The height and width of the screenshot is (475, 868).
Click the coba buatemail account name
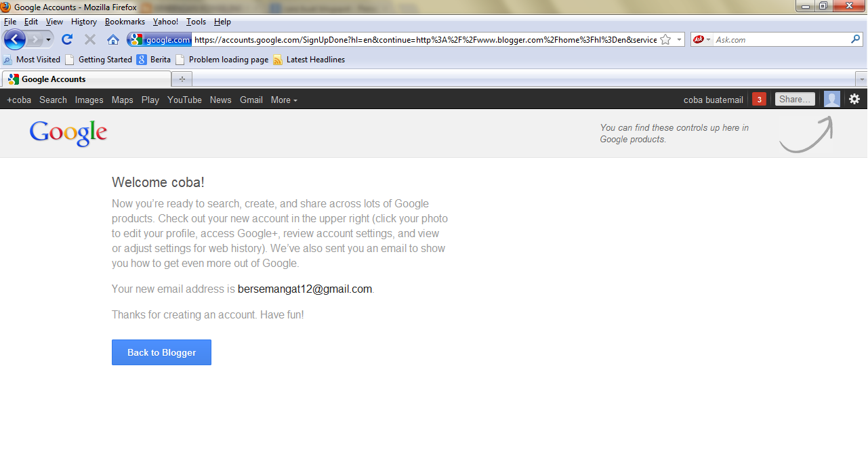coord(713,100)
